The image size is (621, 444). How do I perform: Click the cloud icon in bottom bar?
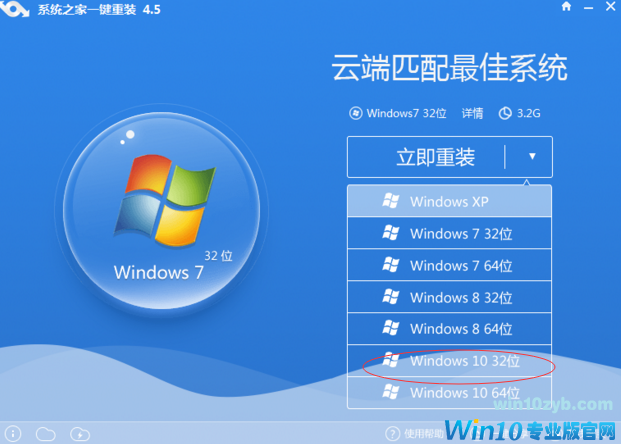(x=46, y=434)
